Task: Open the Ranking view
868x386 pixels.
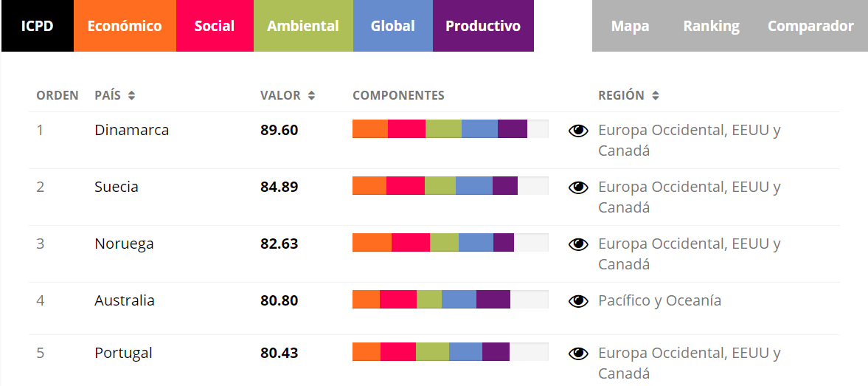Action: coord(711,26)
